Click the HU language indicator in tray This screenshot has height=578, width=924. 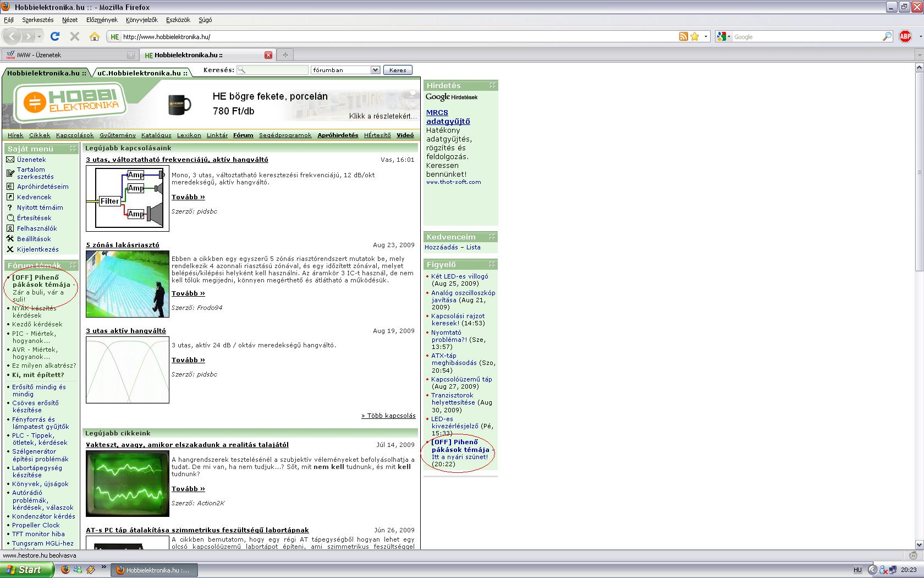tap(857, 570)
